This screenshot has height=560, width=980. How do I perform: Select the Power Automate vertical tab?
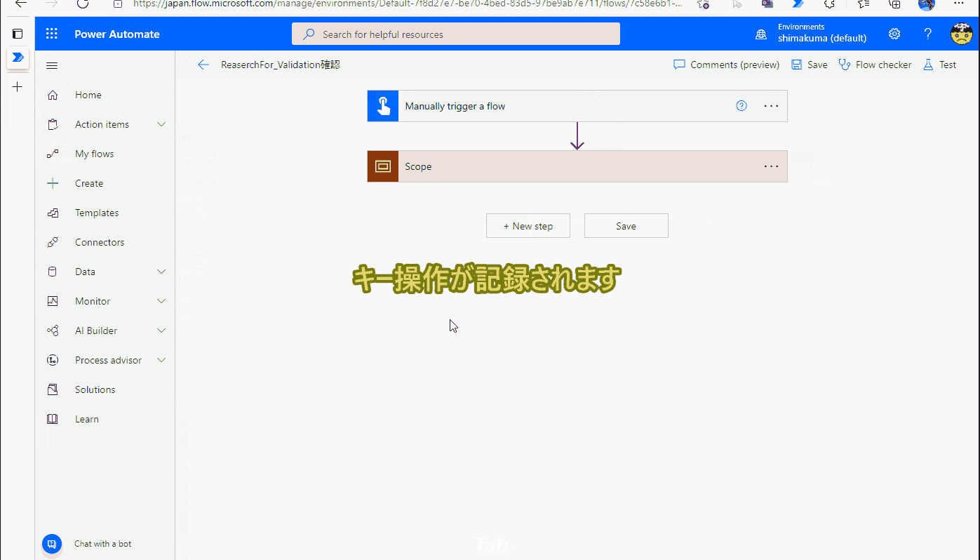click(x=18, y=58)
